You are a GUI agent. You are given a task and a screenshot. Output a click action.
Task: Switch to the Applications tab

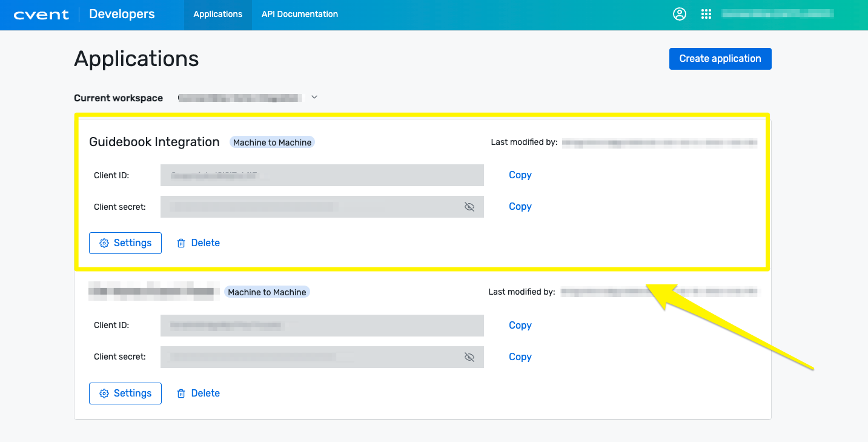218,15
